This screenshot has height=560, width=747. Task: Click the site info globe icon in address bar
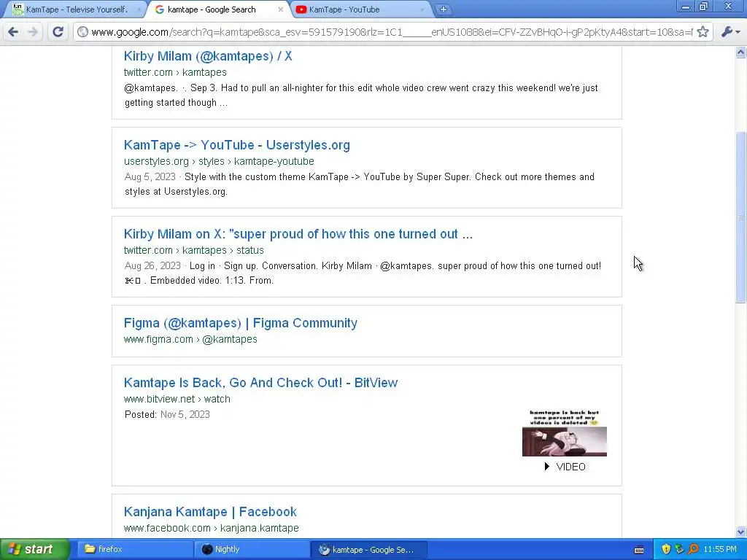pyautogui.click(x=83, y=32)
